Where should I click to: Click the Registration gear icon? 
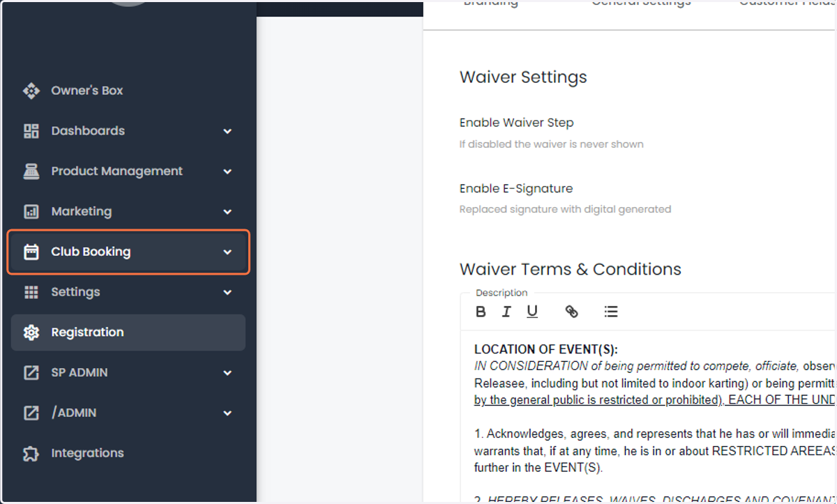(x=31, y=333)
